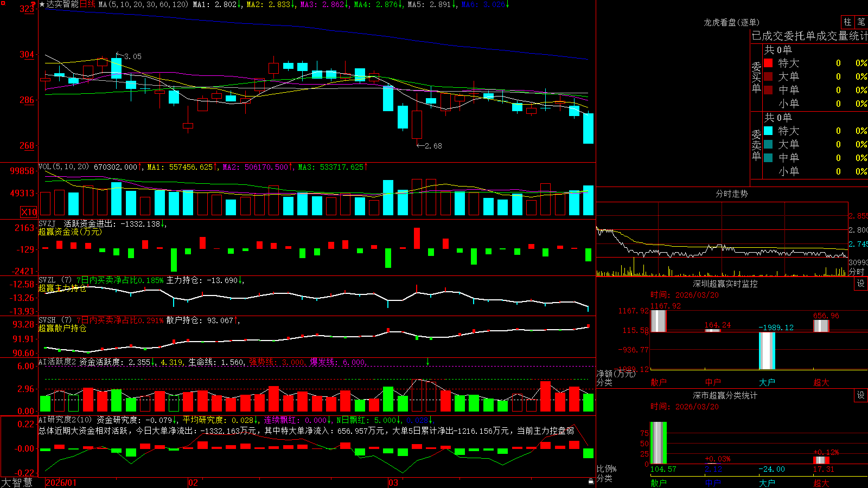Click the 散户 label under 净额 chart
Image resolution: width=868 pixels, height=488 pixels.
[659, 382]
